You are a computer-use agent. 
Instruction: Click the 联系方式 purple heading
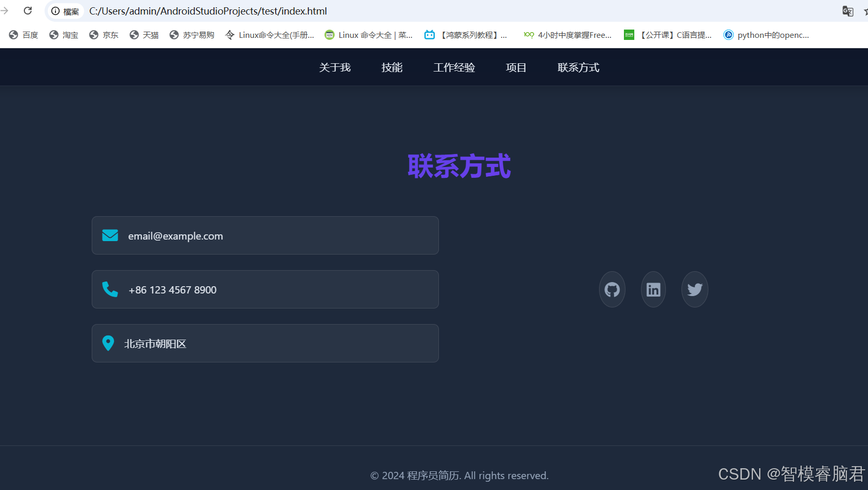(x=459, y=166)
